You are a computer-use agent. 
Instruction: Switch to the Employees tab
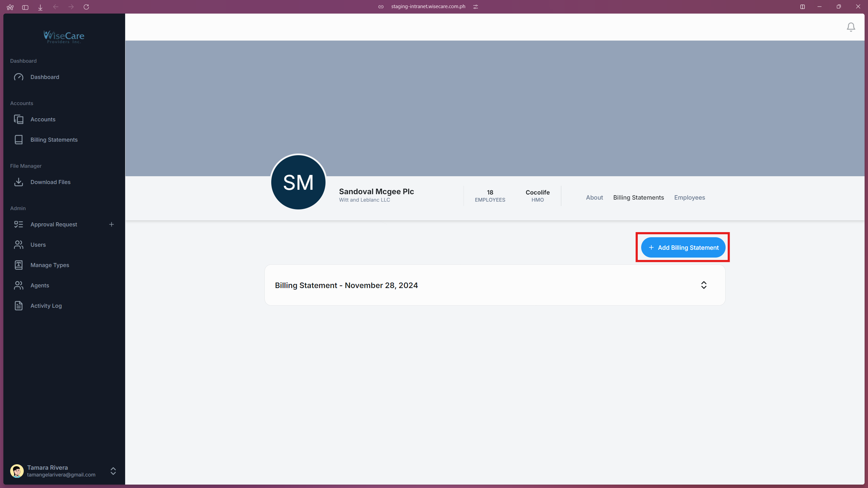689,198
